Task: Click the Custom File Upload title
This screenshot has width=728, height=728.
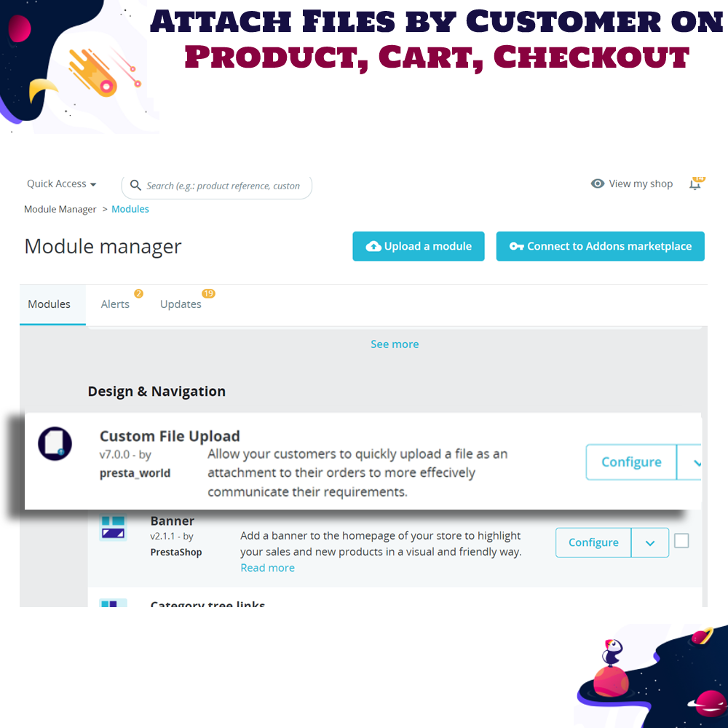Action: point(170,436)
